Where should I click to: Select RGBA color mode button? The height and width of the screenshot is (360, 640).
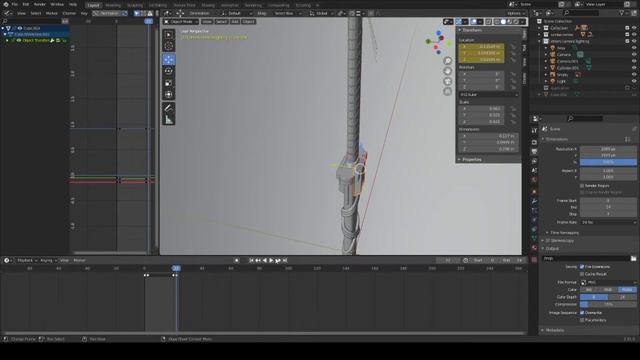(x=627, y=290)
